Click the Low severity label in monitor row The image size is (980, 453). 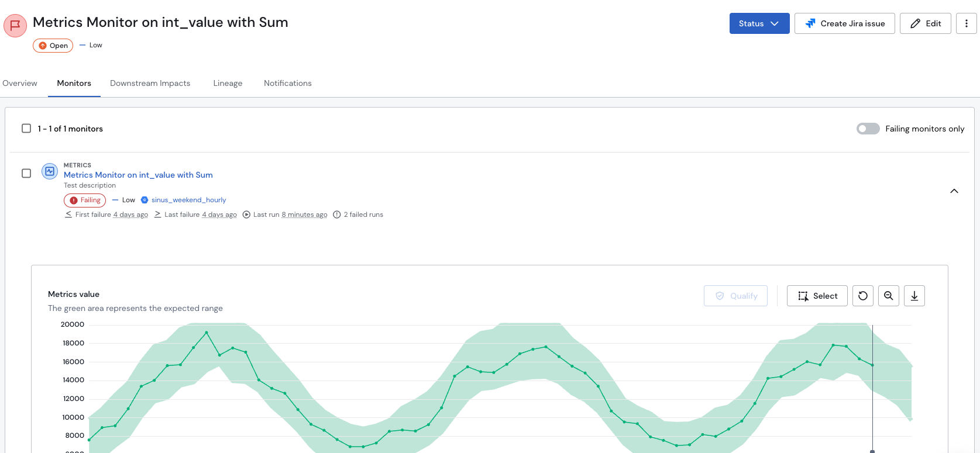click(x=123, y=200)
